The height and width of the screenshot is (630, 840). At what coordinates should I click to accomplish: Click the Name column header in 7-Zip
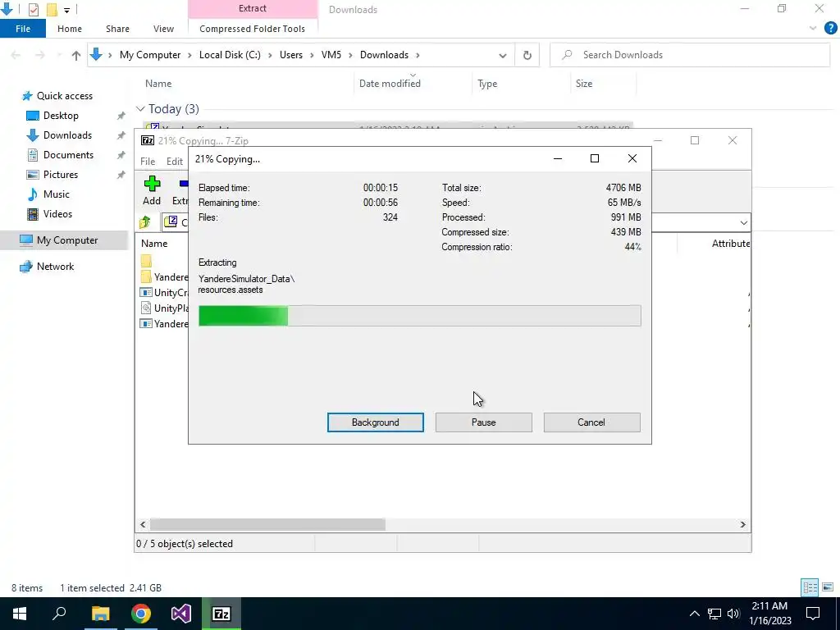(x=154, y=243)
